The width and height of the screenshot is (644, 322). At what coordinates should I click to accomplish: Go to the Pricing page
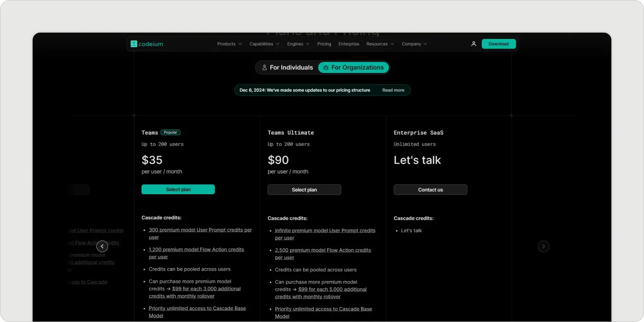click(324, 44)
